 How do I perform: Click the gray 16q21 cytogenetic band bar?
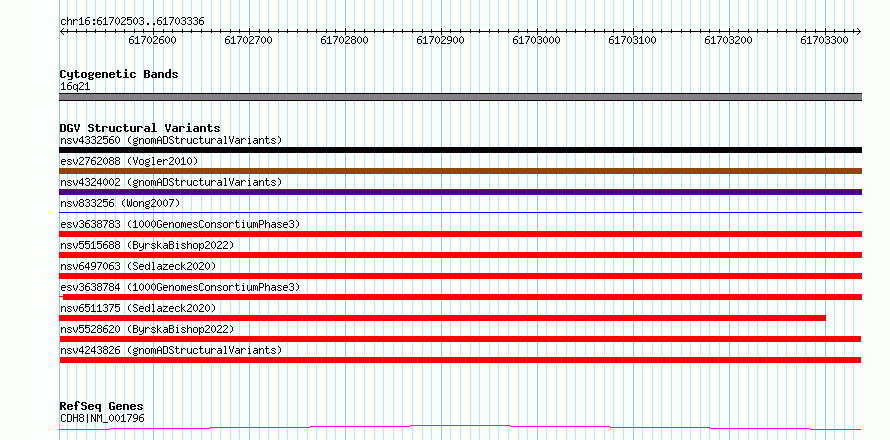(x=460, y=97)
